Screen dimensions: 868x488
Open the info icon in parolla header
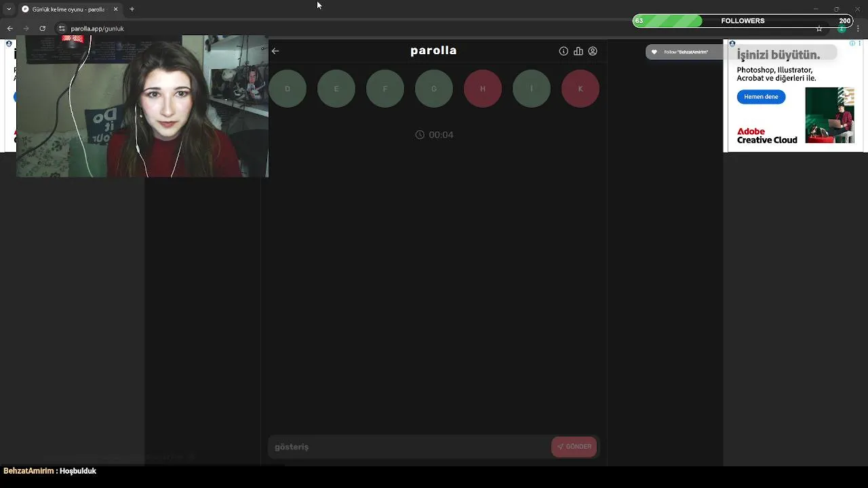point(564,51)
